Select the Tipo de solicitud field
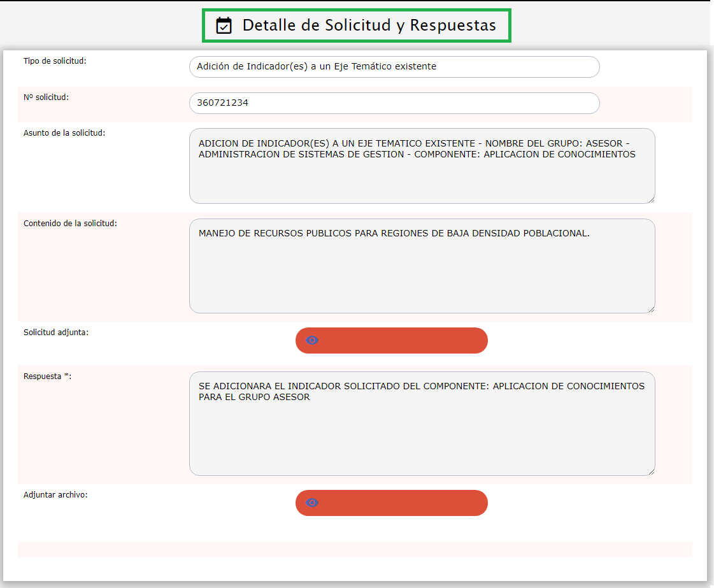 pyautogui.click(x=394, y=67)
